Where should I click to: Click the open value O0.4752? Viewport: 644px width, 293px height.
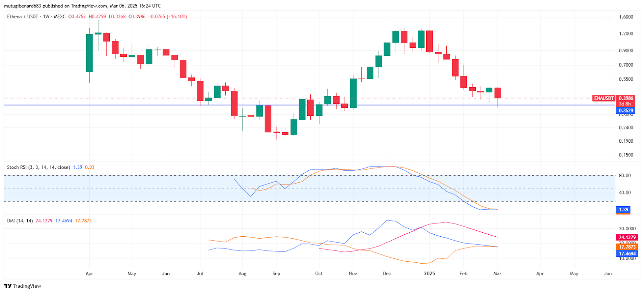pos(77,16)
